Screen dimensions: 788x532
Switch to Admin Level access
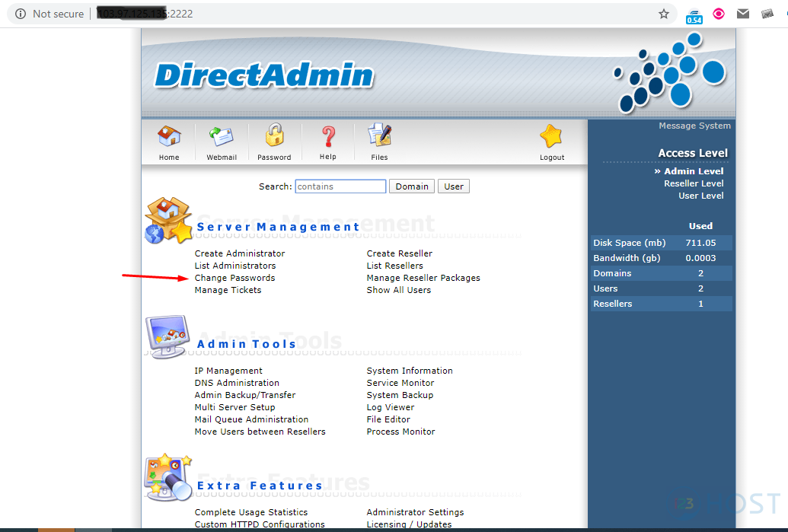pos(694,171)
